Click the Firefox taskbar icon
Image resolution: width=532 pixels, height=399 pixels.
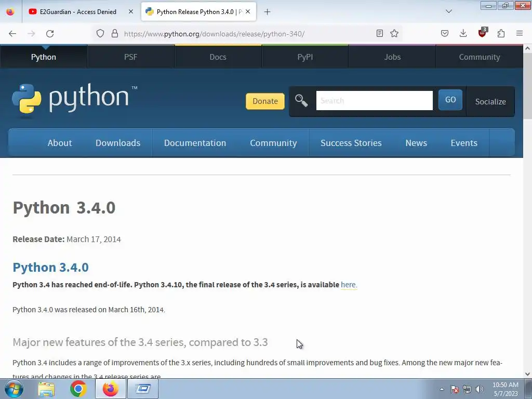[110, 389]
